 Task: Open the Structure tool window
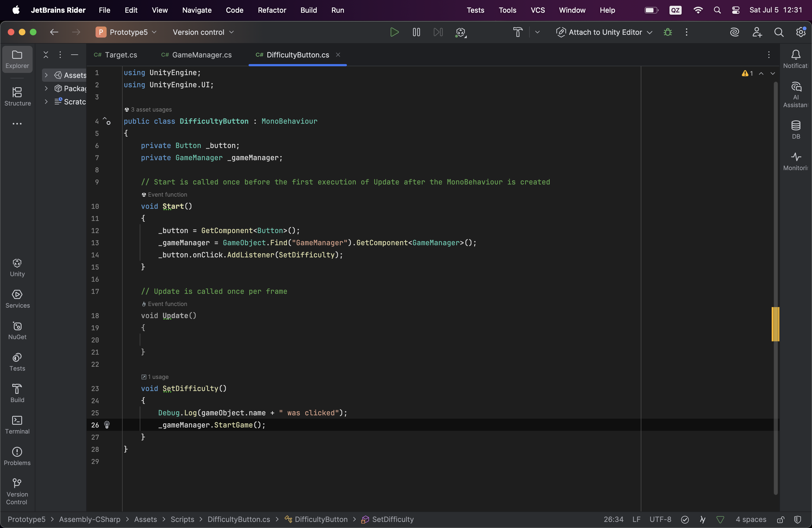pos(17,97)
